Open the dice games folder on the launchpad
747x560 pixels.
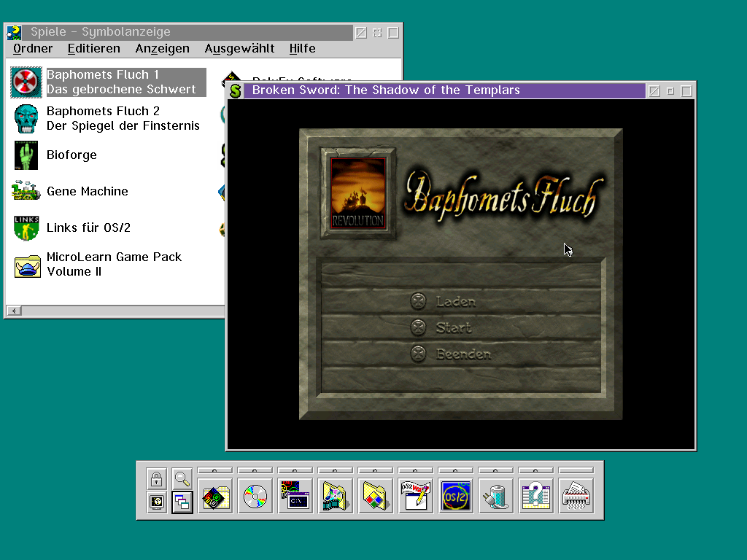click(x=215, y=496)
